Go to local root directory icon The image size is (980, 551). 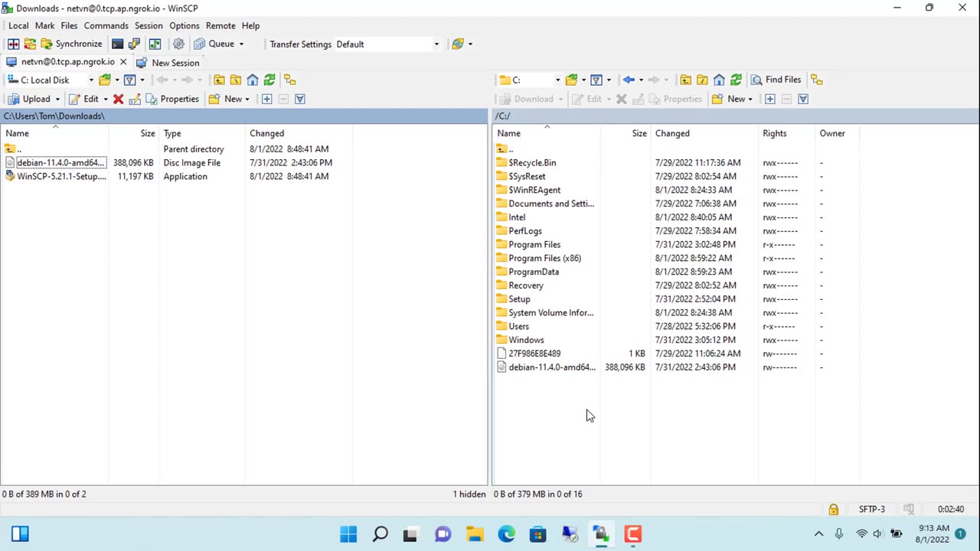(236, 80)
